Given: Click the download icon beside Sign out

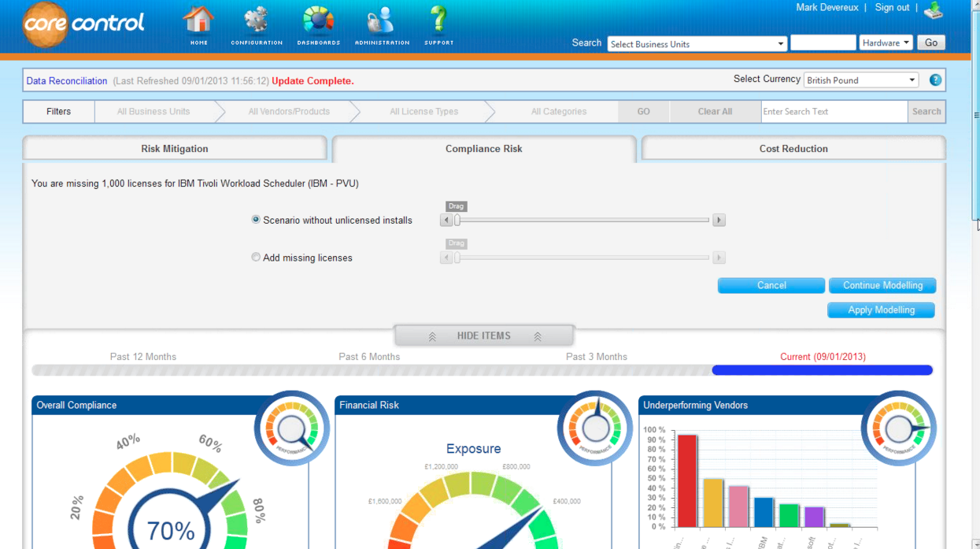Looking at the screenshot, I should coord(934,10).
